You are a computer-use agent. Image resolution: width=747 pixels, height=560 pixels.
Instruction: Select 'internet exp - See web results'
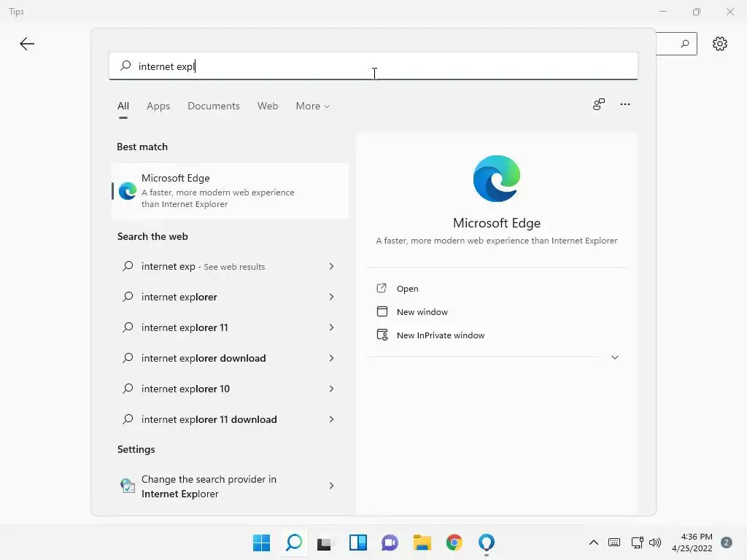203,266
